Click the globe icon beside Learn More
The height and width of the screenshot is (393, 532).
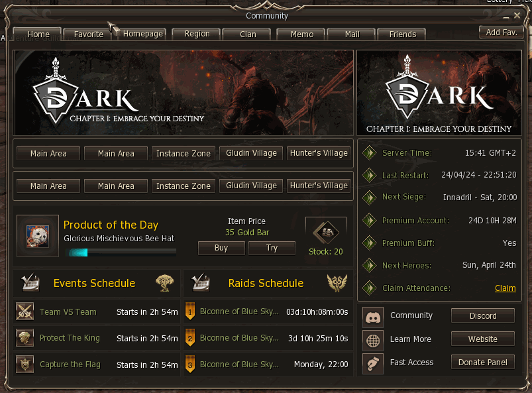pyautogui.click(x=373, y=341)
